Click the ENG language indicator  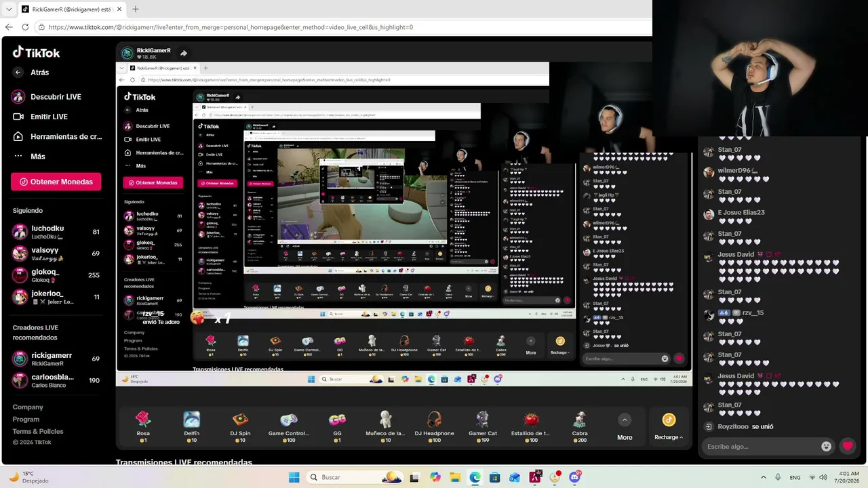click(795, 477)
